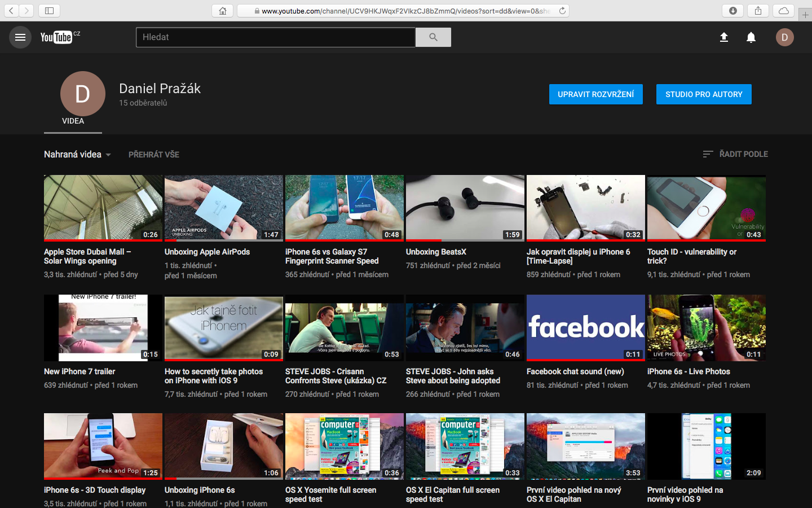Click the Safari address bar URL
The image size is (812, 508).
click(x=403, y=11)
